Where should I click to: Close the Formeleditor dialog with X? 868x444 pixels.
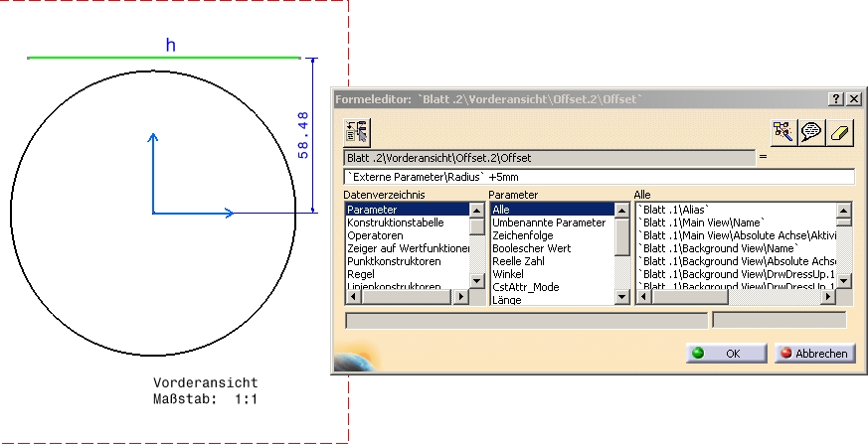854,99
